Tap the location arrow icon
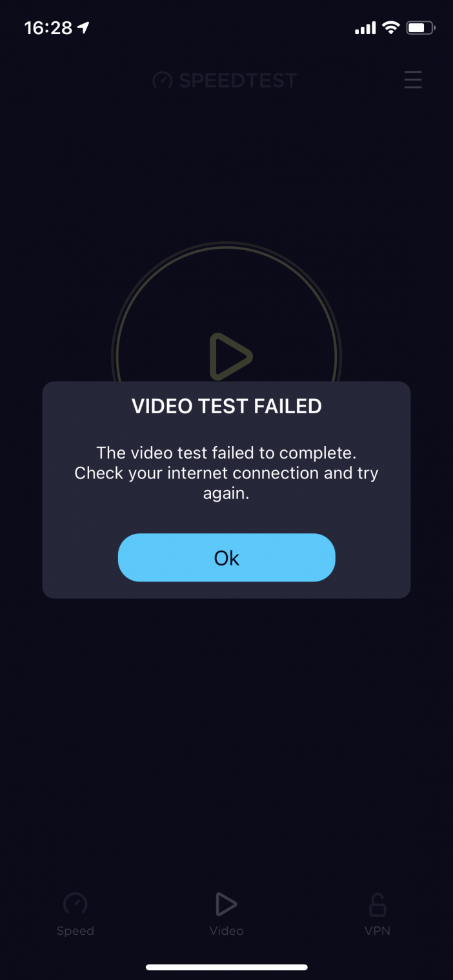 pyautogui.click(x=83, y=28)
